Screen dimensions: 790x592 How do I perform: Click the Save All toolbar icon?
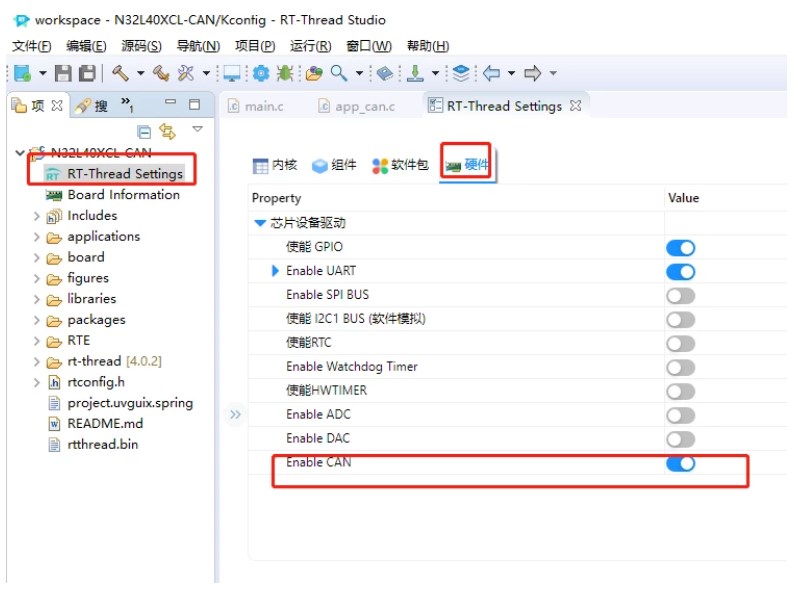[x=87, y=74]
